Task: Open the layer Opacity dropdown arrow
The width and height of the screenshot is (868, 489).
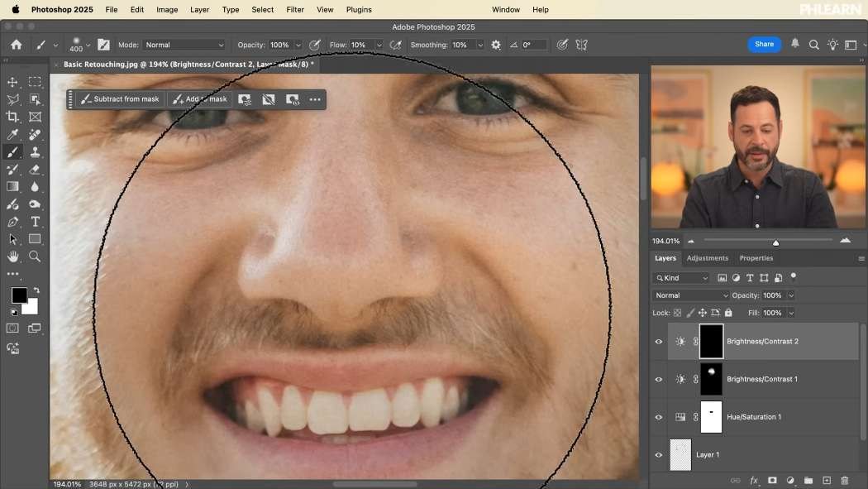Action: (x=791, y=295)
